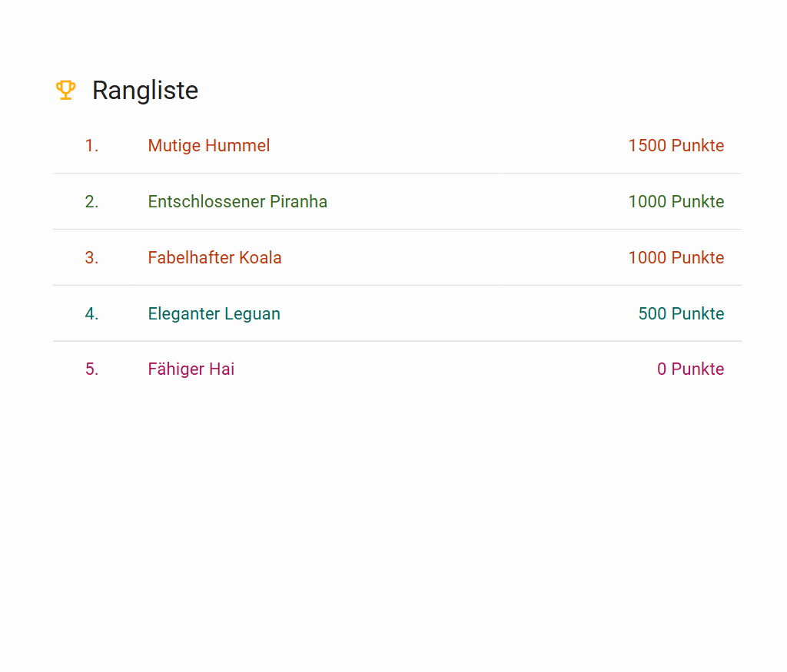The height and width of the screenshot is (672, 787).
Task: Click rank number 2.
Action: coord(91,202)
